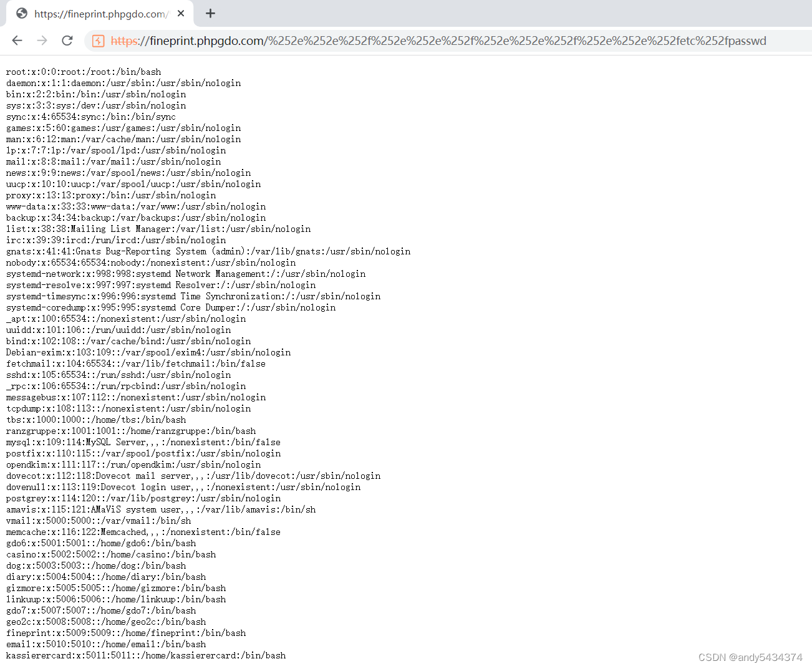Viewport: 812px width, 669px height.
Task: Click the _rpc:x:106 line
Action: 126,386
